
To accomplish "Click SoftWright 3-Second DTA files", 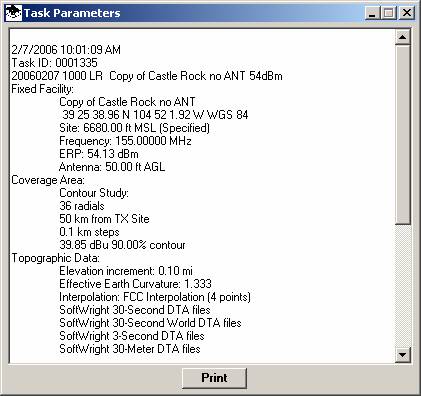I will [x=132, y=336].
